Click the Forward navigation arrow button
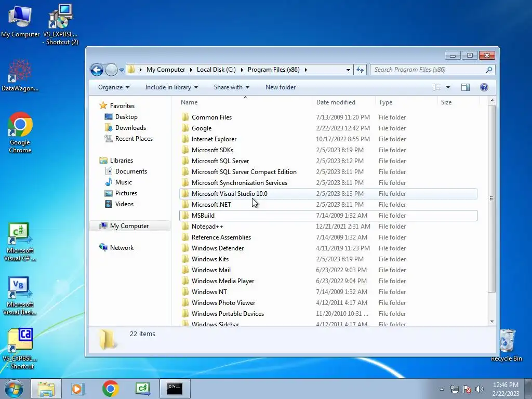Image resolution: width=532 pixels, height=399 pixels. (111, 70)
